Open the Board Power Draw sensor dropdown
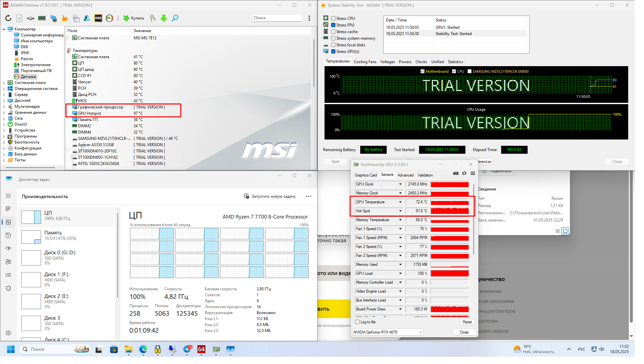Viewport: 644px width, 364px height. coord(400,309)
